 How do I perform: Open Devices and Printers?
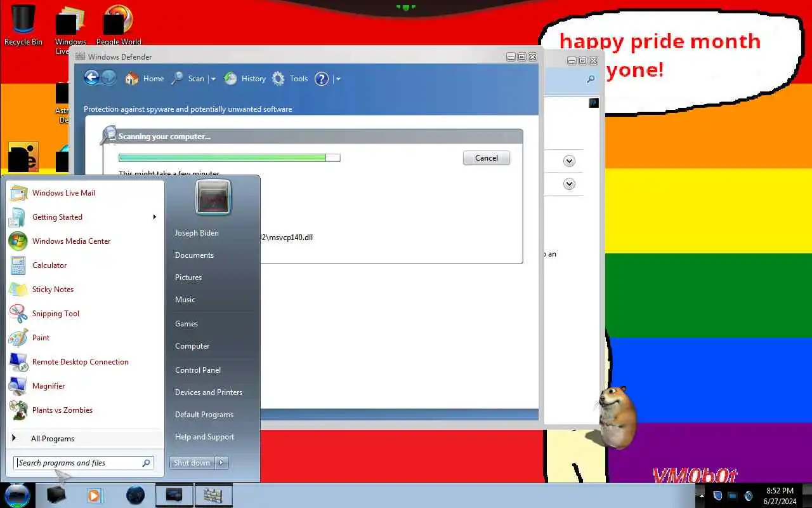[209, 392]
